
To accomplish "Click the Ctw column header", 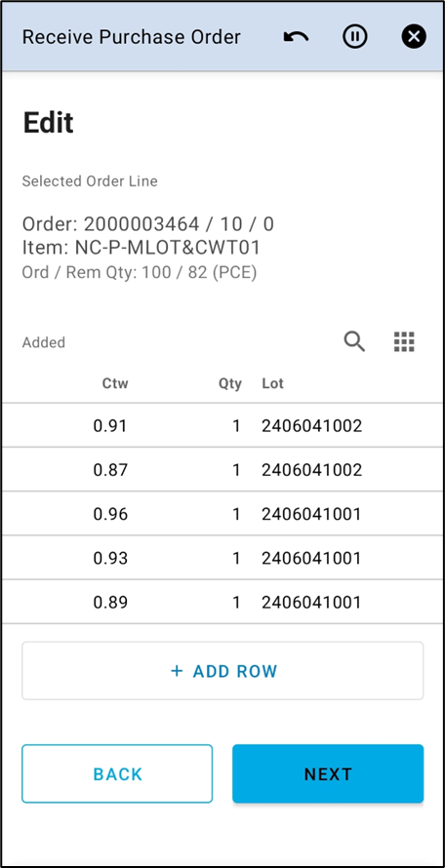I will (115, 383).
